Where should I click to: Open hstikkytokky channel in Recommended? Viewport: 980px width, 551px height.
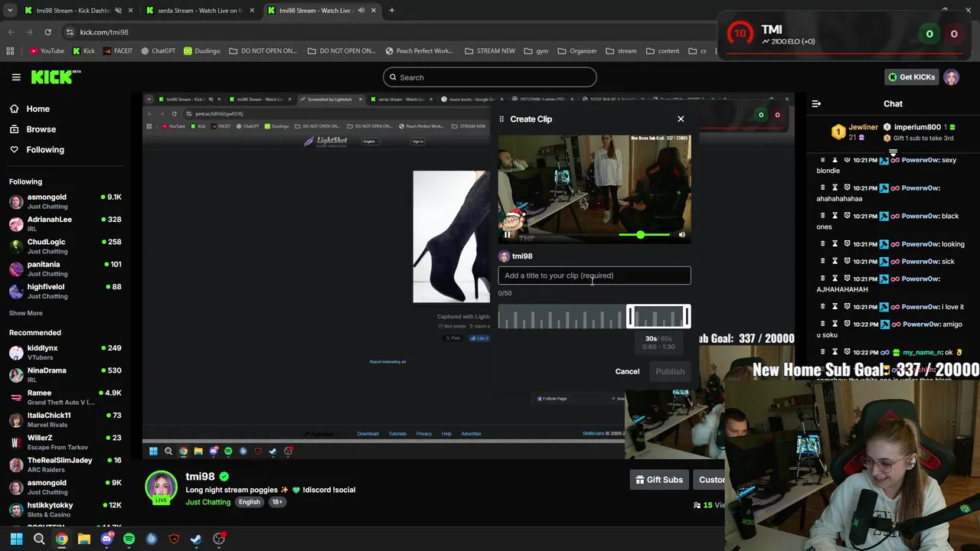65,510
